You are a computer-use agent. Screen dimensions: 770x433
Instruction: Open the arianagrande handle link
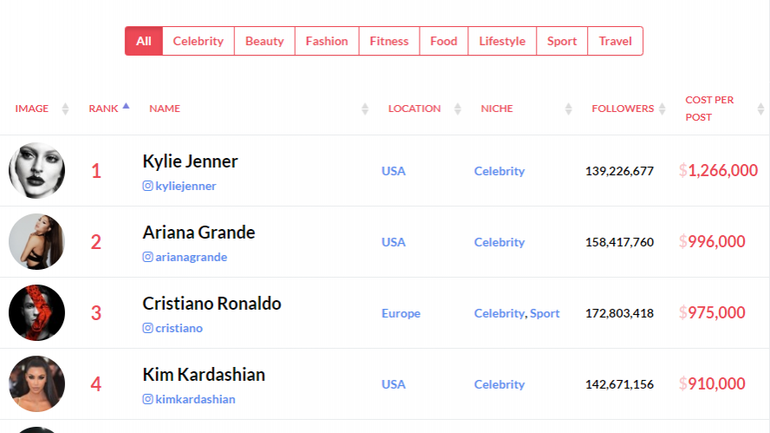(191, 257)
